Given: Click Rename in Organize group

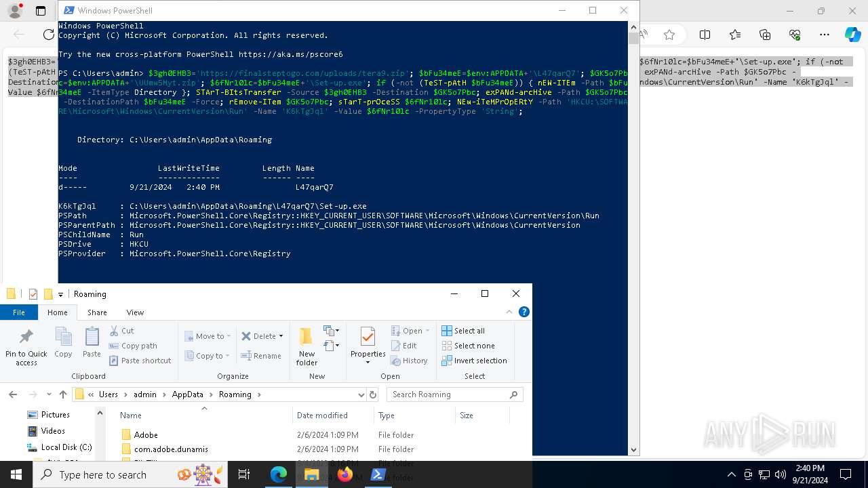Looking at the screenshot, I should pos(261,356).
